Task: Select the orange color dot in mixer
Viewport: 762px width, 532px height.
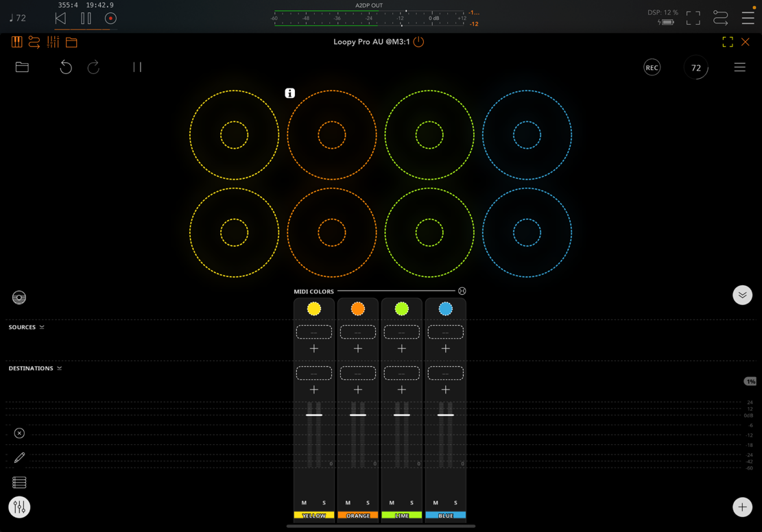Action: pos(357,309)
